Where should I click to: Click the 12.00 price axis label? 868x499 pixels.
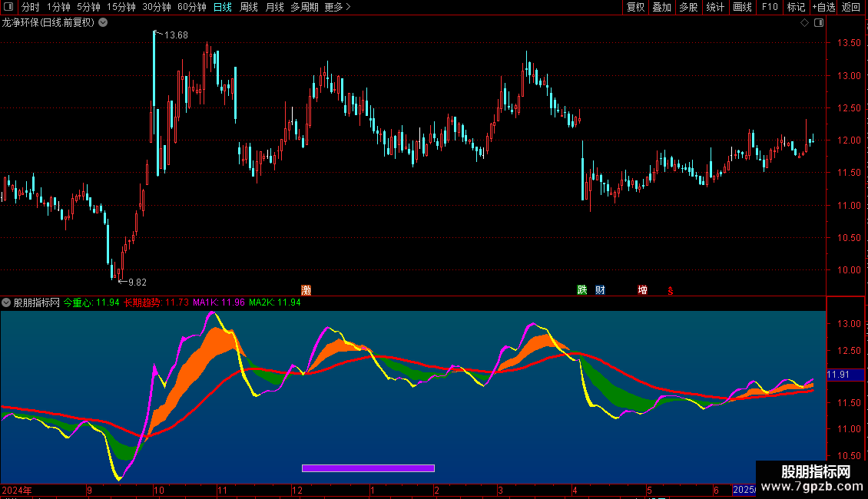click(849, 140)
